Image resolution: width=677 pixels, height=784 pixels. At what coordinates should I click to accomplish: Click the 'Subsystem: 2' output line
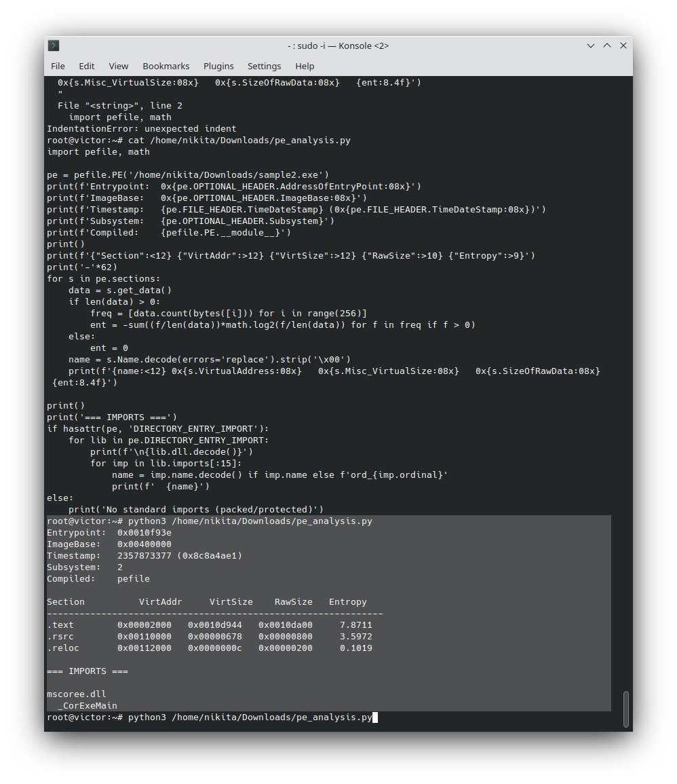pyautogui.click(x=85, y=567)
